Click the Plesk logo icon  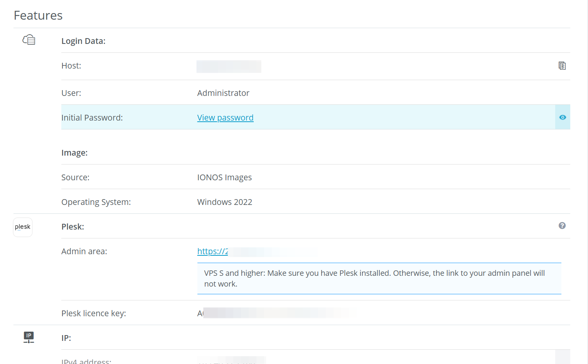23,227
